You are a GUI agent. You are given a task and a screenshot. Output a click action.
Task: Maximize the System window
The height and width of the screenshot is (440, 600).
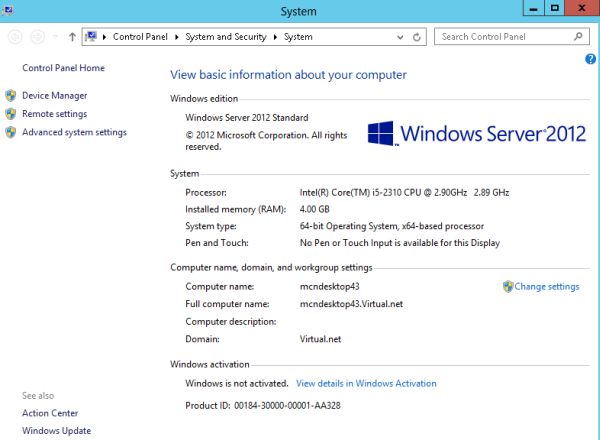point(554,8)
